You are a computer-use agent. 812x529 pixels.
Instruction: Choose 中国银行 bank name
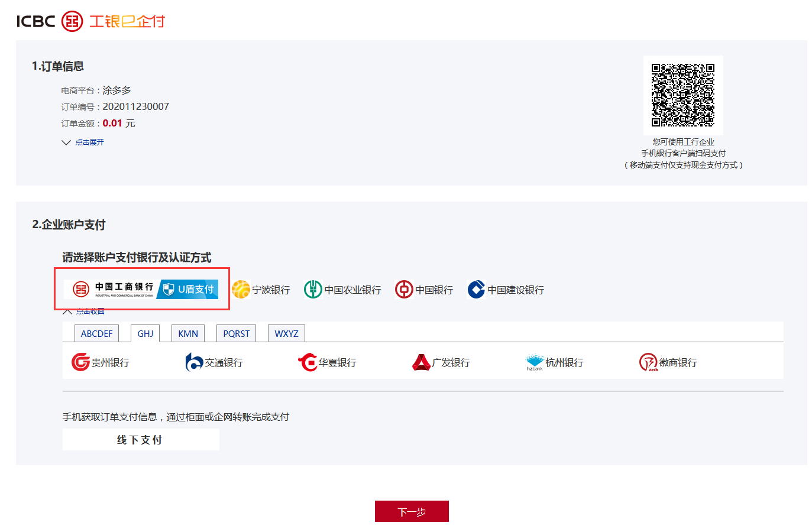pos(434,290)
